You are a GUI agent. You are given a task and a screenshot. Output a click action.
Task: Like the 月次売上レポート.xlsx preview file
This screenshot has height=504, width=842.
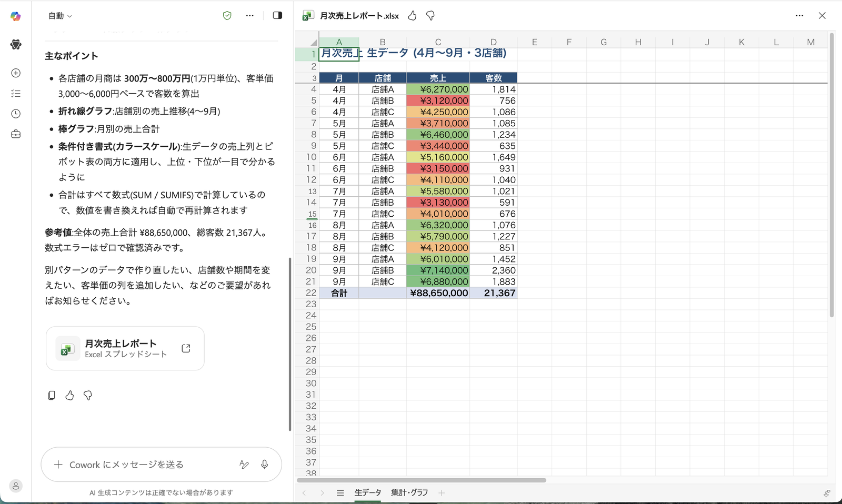pos(412,16)
